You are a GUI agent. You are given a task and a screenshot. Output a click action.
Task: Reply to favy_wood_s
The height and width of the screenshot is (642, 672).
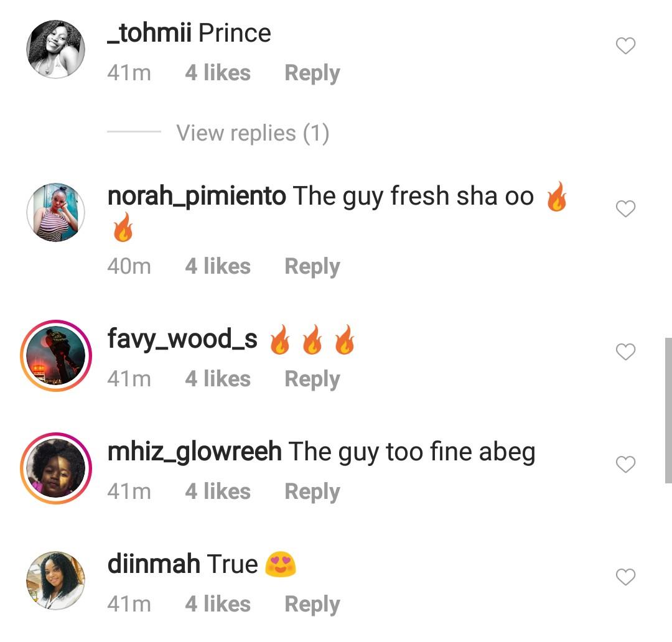click(312, 379)
